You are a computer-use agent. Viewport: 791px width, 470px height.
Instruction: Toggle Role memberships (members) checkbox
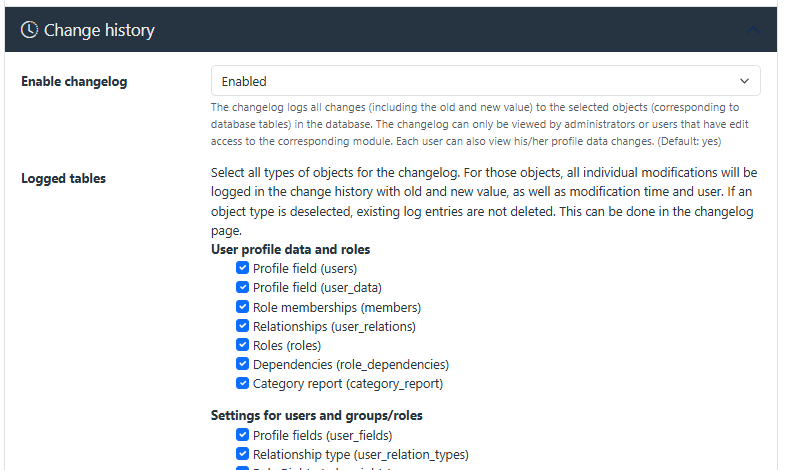(242, 306)
